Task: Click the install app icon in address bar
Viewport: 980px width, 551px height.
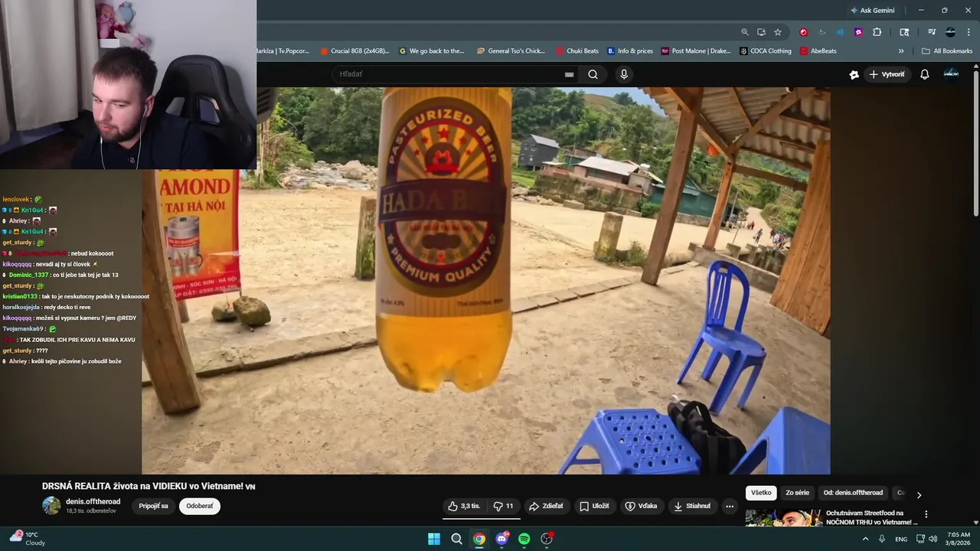Action: tap(761, 32)
